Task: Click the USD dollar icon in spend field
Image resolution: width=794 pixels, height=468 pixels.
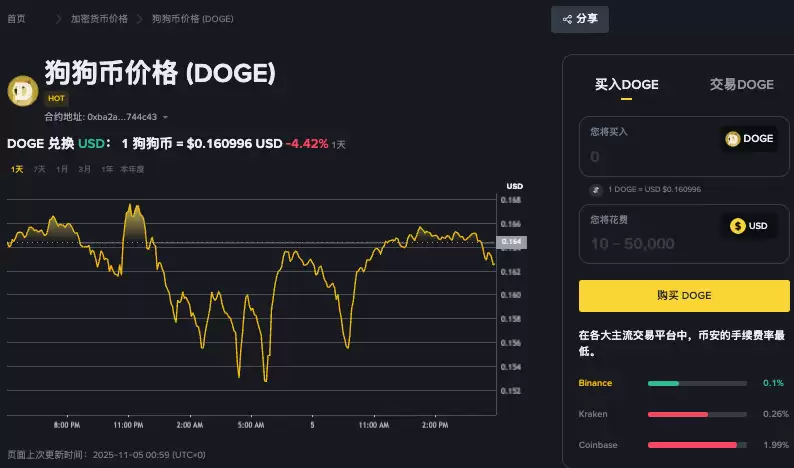Action: (x=738, y=226)
